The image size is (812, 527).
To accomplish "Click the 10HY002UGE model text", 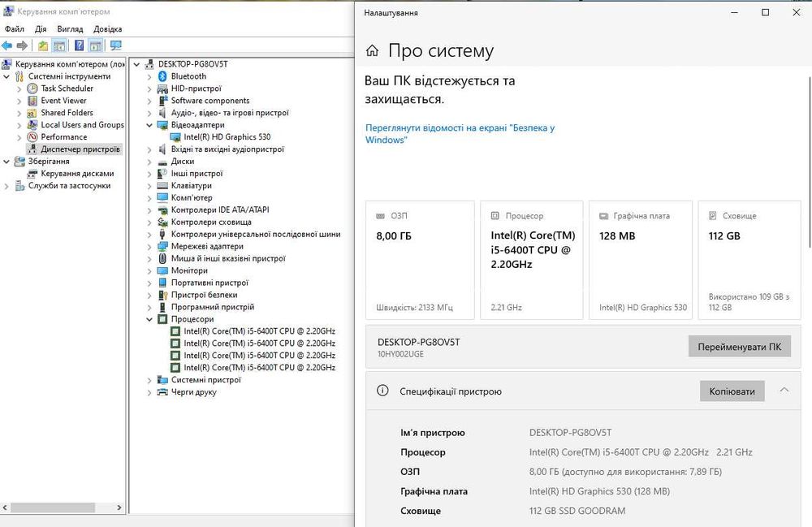I will tap(400, 354).
